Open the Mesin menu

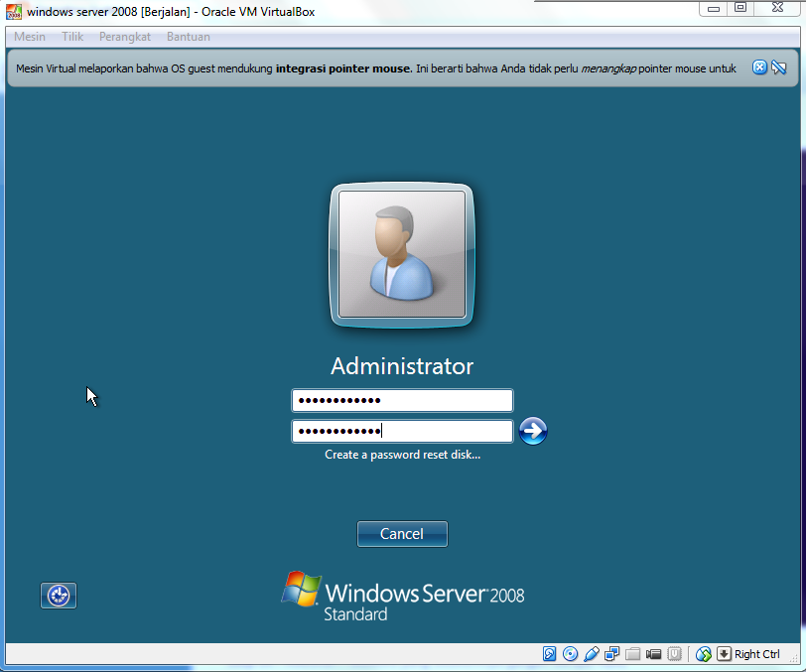click(x=30, y=37)
